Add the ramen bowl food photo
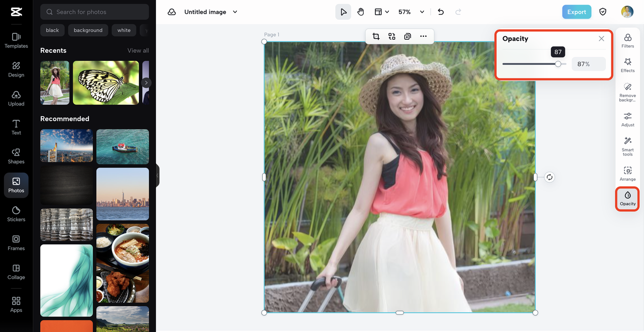 [x=123, y=264]
